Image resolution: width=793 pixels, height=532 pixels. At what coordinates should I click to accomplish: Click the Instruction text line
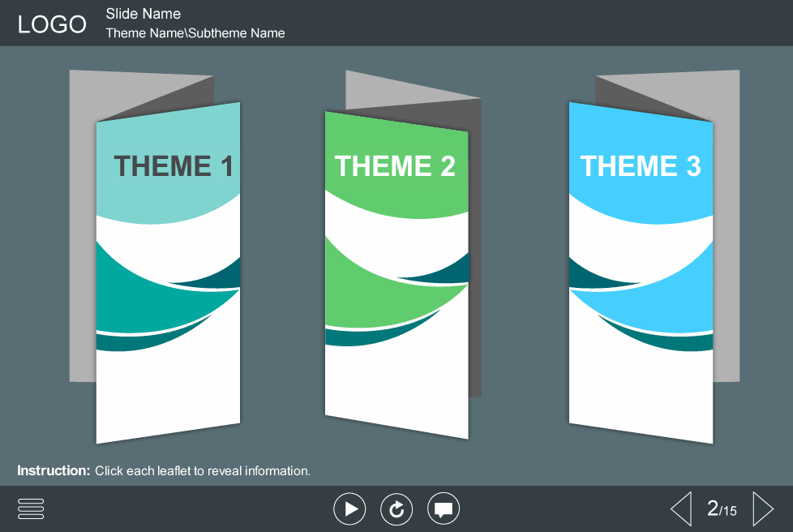pos(164,470)
